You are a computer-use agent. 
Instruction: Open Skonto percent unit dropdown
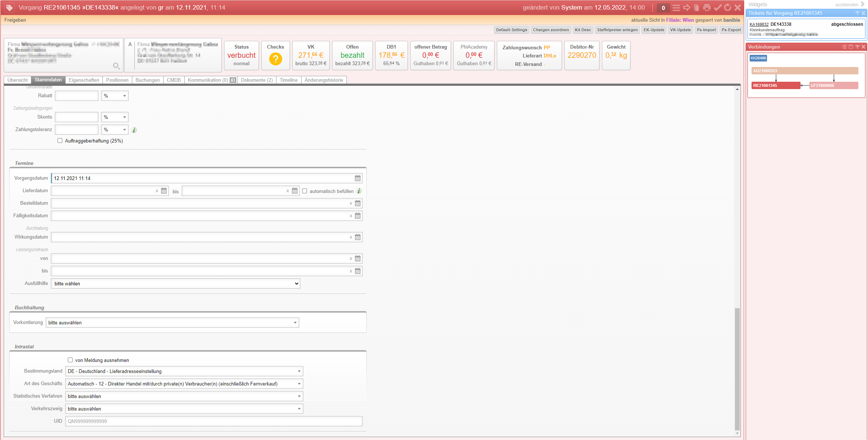click(115, 117)
